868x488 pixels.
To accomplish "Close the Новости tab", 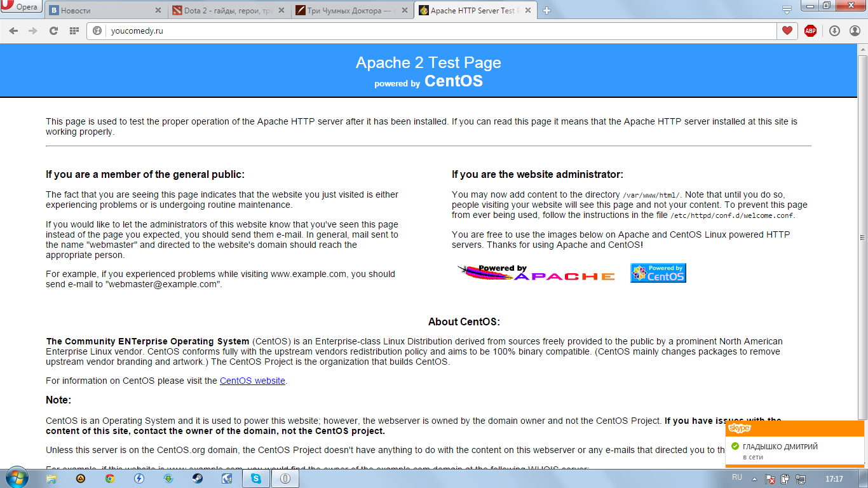I will coord(158,11).
